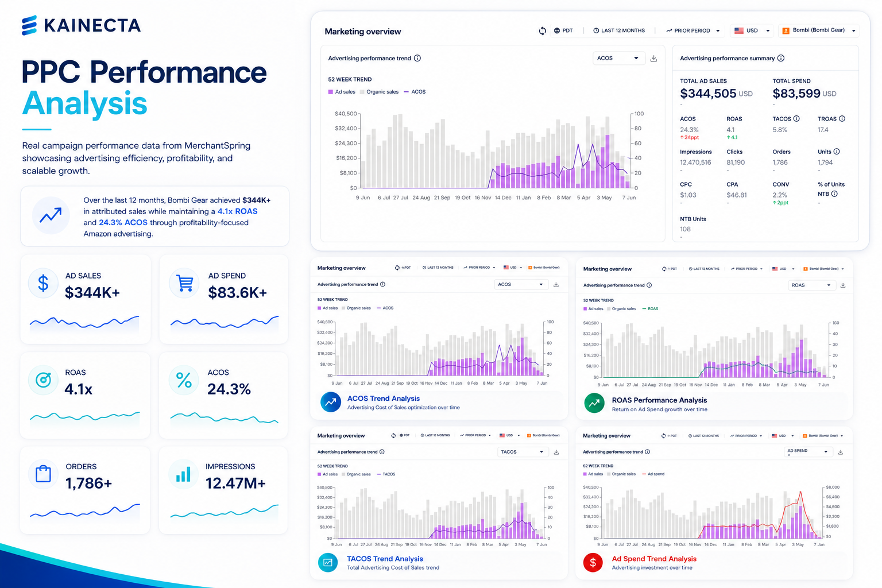This screenshot has width=882, height=588.
Task: Toggle Organic sales legend in main trend chart
Action: tap(379, 92)
